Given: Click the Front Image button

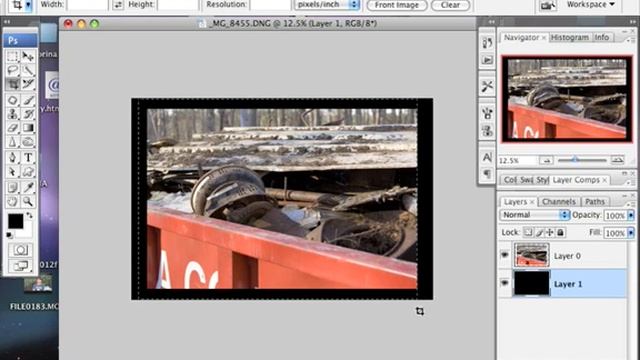Looking at the screenshot, I should point(397,5).
